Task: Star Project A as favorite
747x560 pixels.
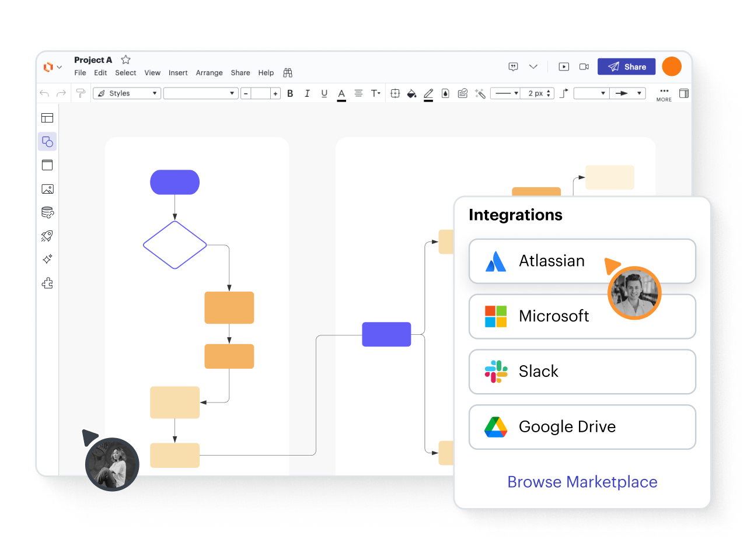Action: coord(125,60)
